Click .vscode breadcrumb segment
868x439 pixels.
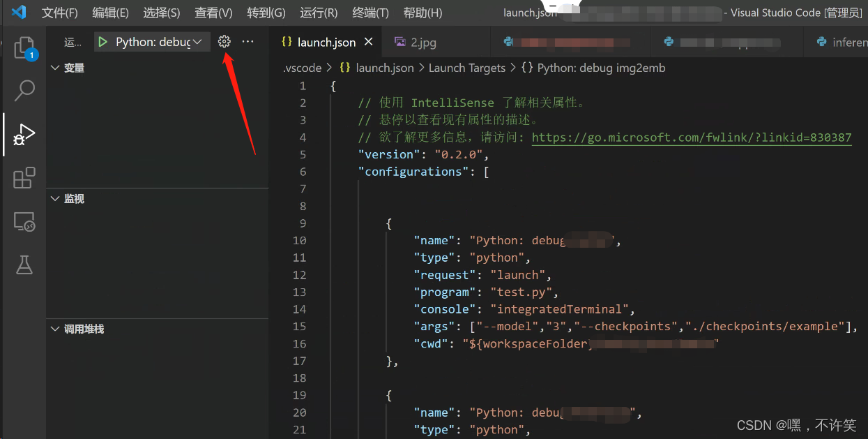[302, 68]
